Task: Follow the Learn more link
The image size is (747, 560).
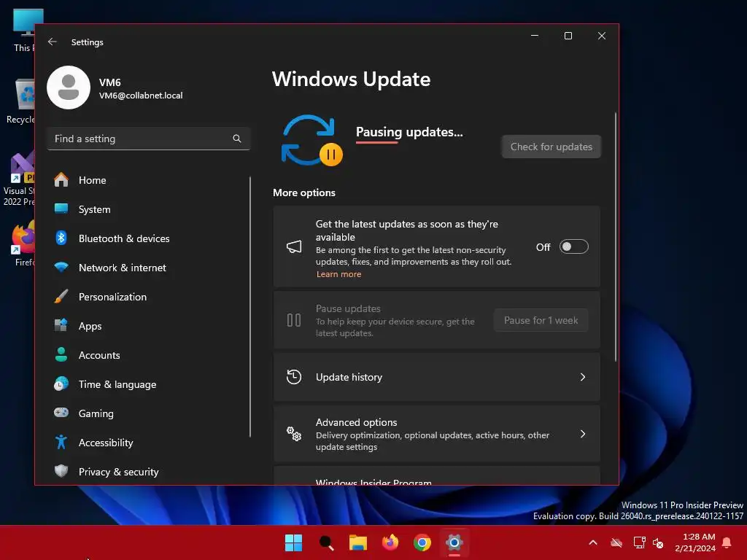Action: pos(338,274)
